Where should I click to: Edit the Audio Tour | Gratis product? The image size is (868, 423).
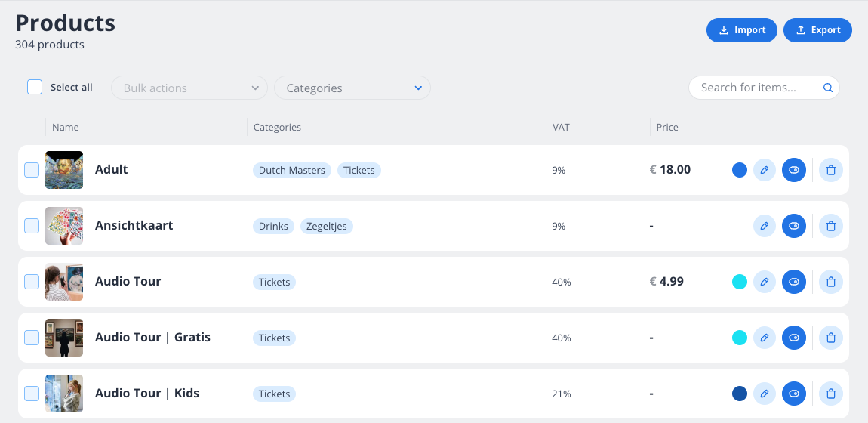(x=765, y=338)
